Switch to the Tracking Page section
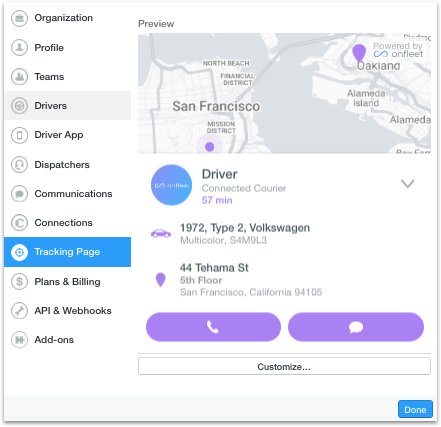This screenshot has height=427, width=441. 67,252
